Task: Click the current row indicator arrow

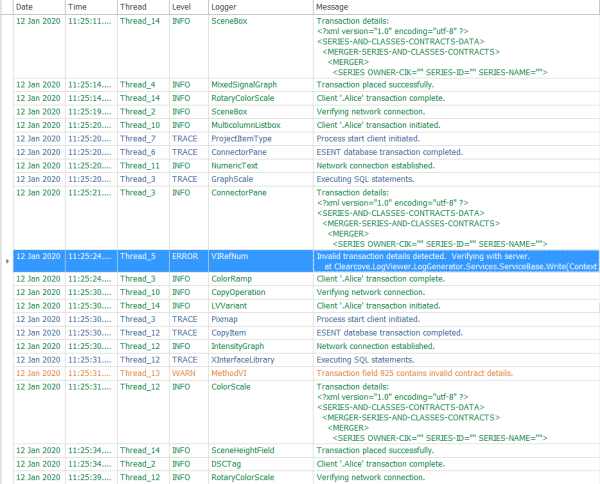Action: click(x=7, y=261)
